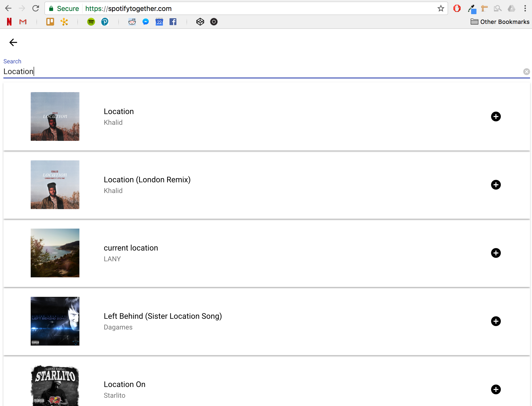This screenshot has height=406, width=532.
Task: Open the Spotify bookmark
Action: click(x=91, y=22)
